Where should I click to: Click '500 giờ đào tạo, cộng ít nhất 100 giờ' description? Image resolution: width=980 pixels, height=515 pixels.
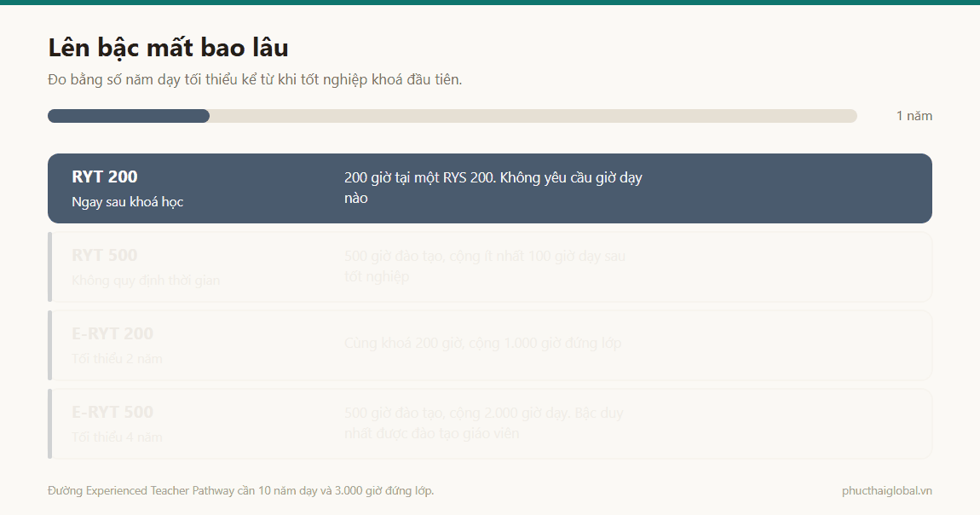click(484, 266)
